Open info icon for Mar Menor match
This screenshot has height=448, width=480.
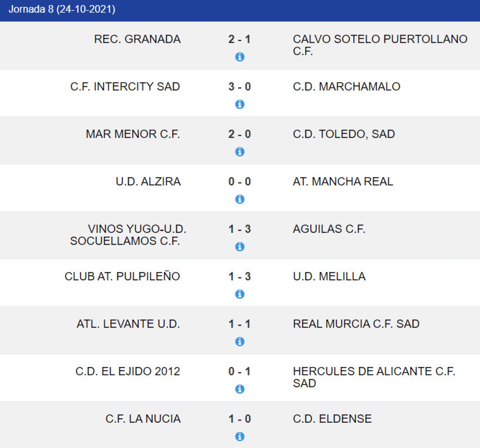click(x=240, y=152)
